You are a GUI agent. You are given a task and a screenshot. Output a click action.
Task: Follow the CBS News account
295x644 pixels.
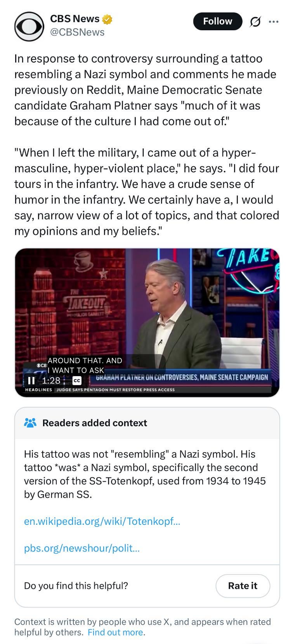coord(217,21)
